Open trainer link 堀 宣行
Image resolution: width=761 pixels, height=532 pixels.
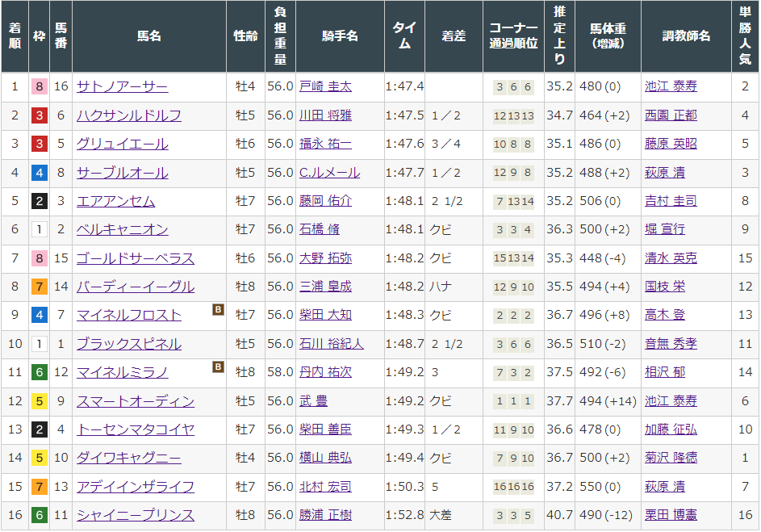[x=665, y=229]
